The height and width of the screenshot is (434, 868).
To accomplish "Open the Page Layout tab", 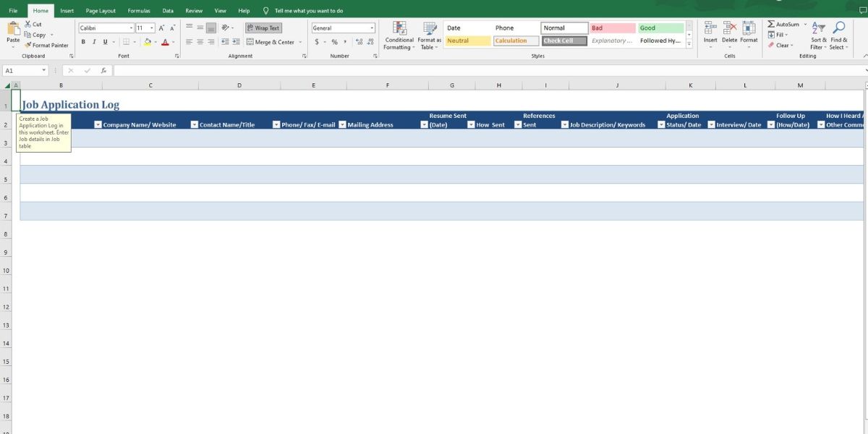I will click(x=101, y=11).
